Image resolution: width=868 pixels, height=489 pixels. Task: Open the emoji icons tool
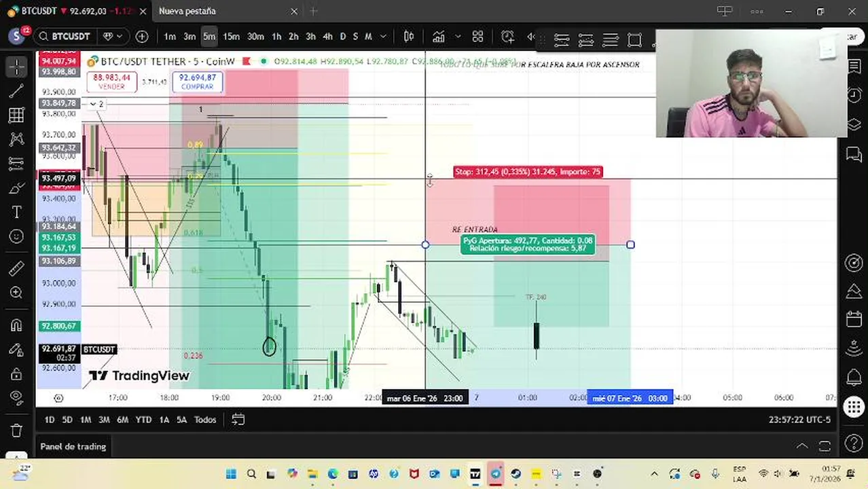[16, 236]
